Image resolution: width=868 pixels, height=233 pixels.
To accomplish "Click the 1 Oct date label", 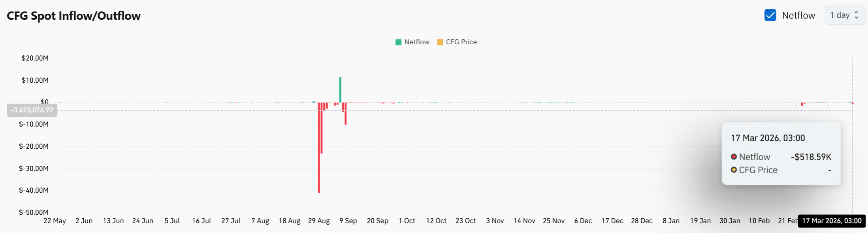I will click(407, 221).
